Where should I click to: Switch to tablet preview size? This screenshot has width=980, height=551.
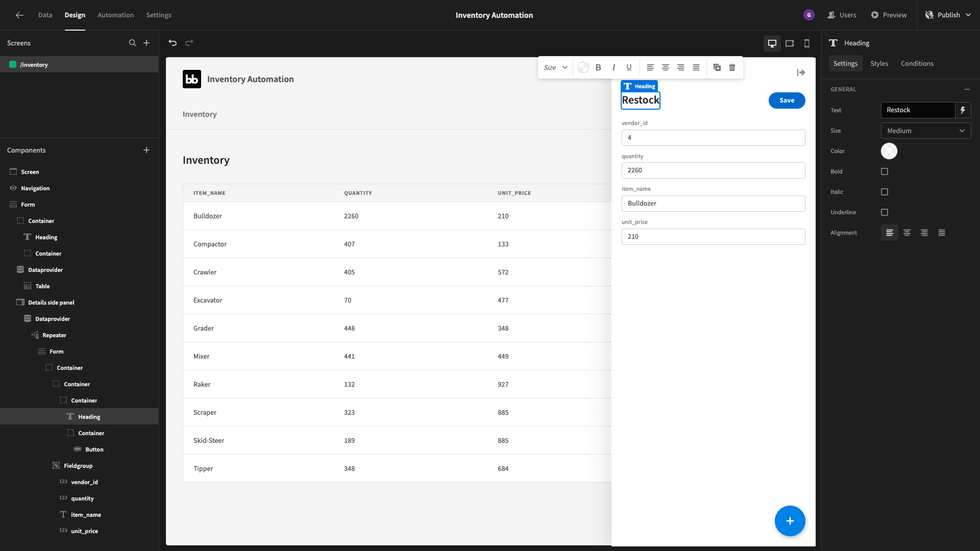click(790, 43)
